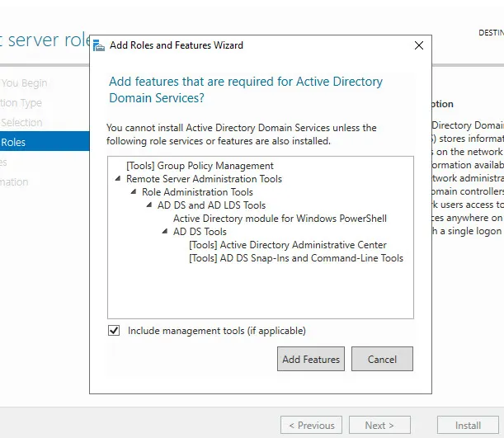Screen dimensions: 504x438
Task: Collapse AD DS and AD LDS Tools node
Action: tap(149, 205)
